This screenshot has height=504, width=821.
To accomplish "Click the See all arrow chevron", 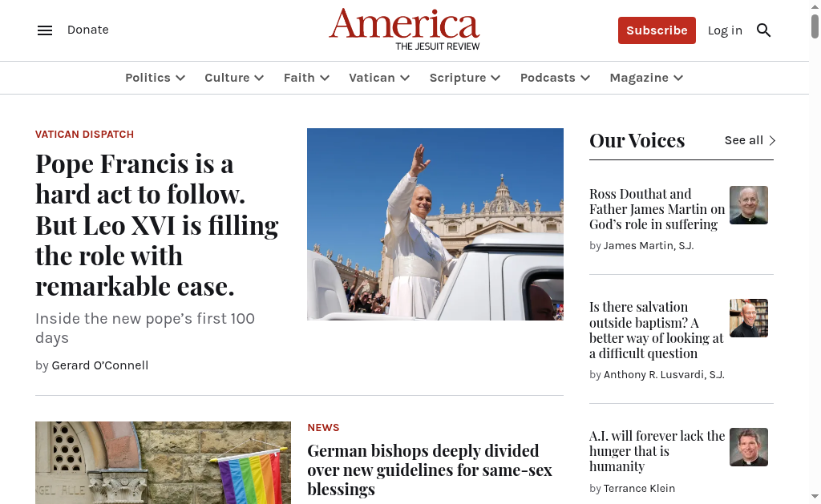I will click(772, 140).
